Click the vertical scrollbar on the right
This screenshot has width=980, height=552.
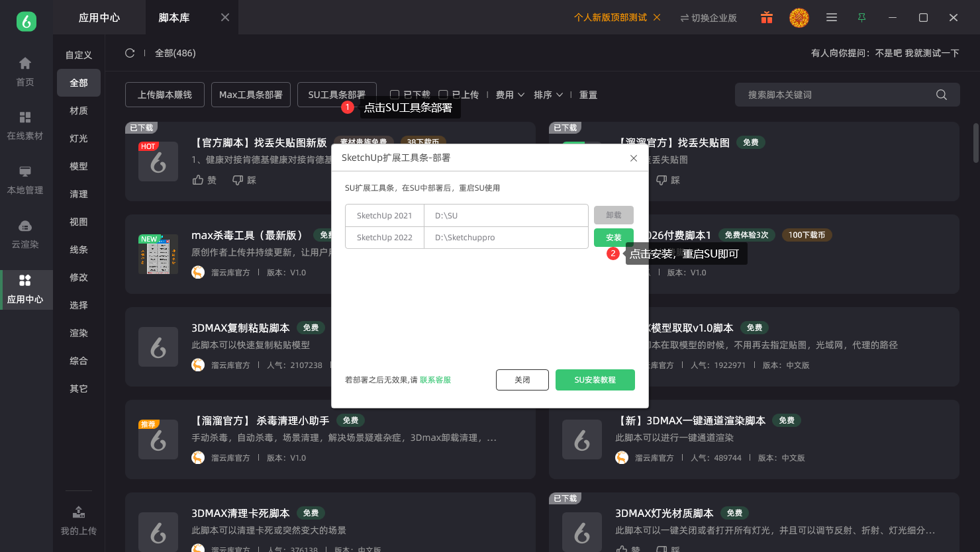tap(976, 142)
